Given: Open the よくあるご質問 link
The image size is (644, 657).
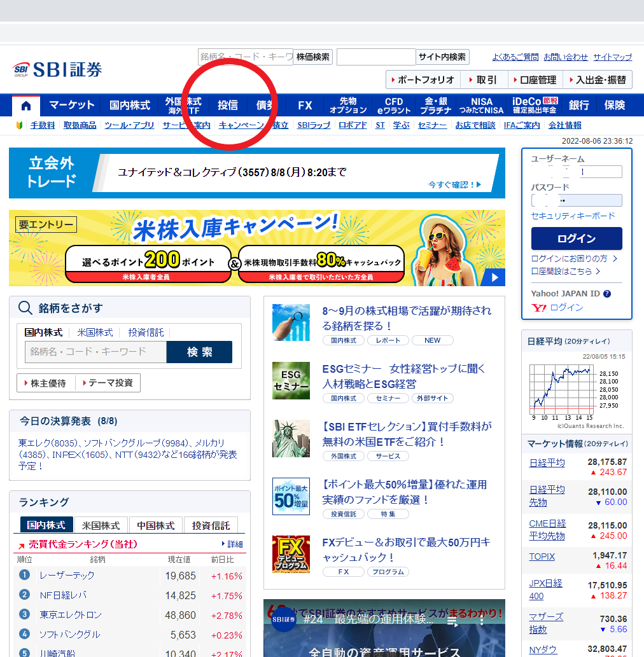Looking at the screenshot, I should pyautogui.click(x=515, y=57).
